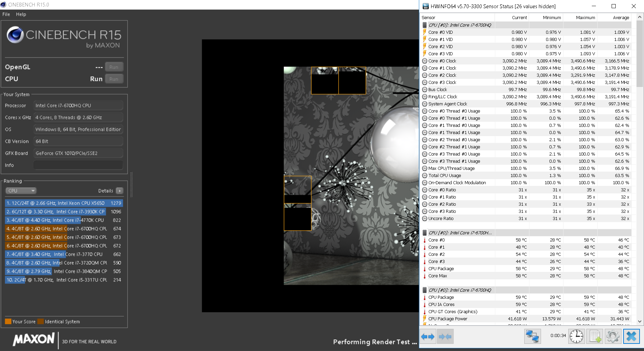The height and width of the screenshot is (351, 644).
Task: Open the CPU ranking type dropdown
Action: click(21, 191)
